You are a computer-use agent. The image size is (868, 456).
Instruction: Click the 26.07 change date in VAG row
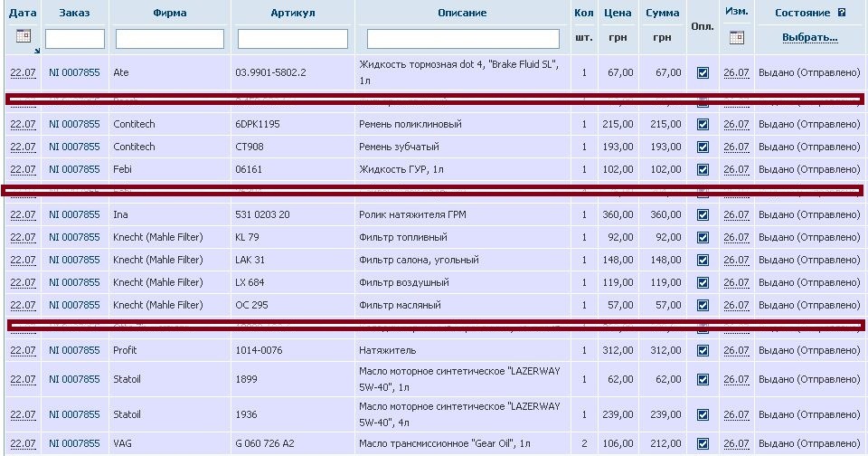tap(736, 443)
